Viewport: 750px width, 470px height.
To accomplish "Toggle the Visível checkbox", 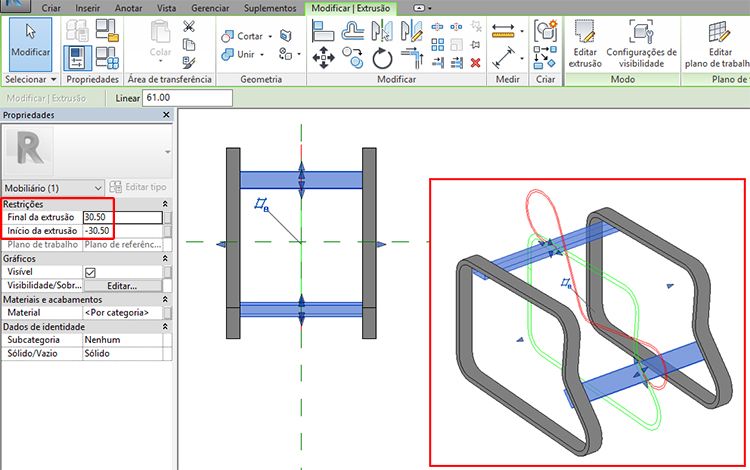I will tap(90, 272).
